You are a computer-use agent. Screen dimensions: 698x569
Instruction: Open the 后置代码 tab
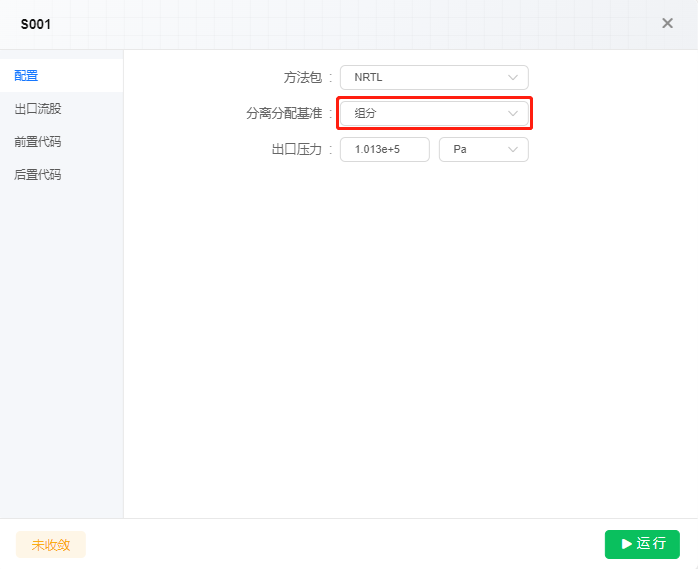coord(61,175)
